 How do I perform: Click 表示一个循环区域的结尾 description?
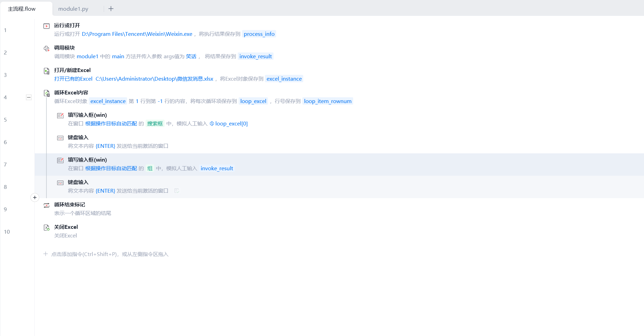coord(83,213)
